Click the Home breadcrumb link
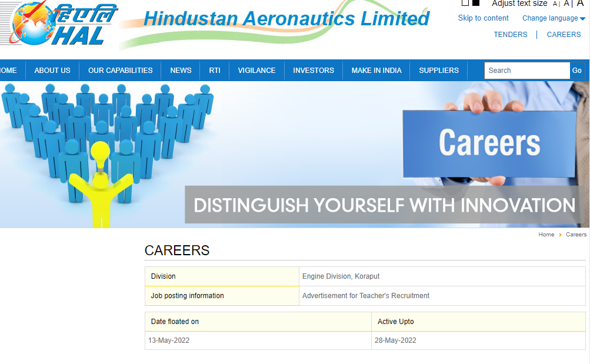The width and height of the screenshot is (590, 364). click(546, 235)
